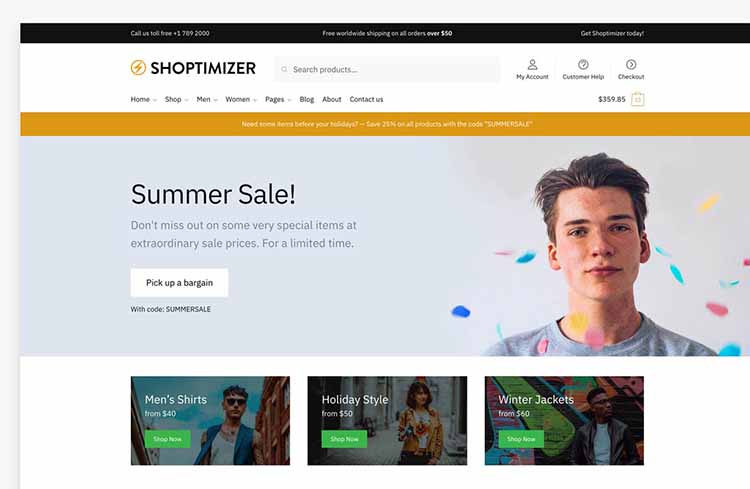This screenshot has height=489, width=750.
Task: Click the search magnifier icon
Action: [x=284, y=69]
